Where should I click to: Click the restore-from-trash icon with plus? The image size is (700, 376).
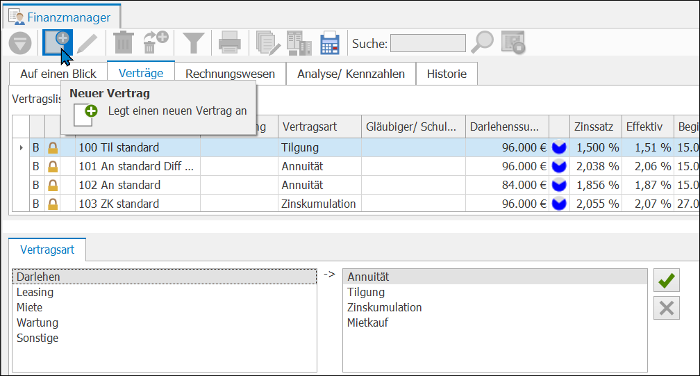155,43
